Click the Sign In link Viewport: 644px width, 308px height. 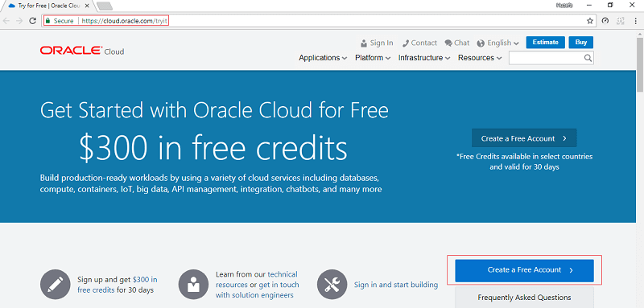click(377, 43)
